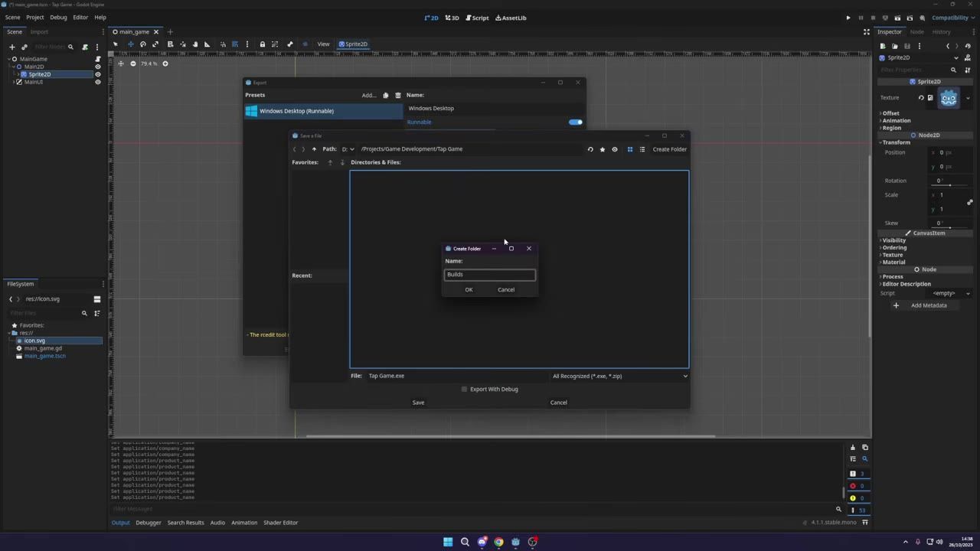
Task: Select the Scale Mode tool
Action: point(155,44)
